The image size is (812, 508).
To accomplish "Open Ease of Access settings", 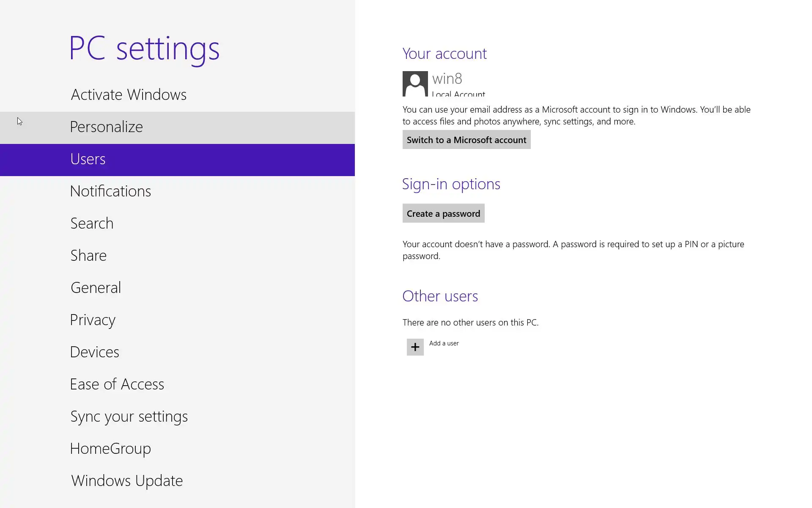I will coord(117,384).
